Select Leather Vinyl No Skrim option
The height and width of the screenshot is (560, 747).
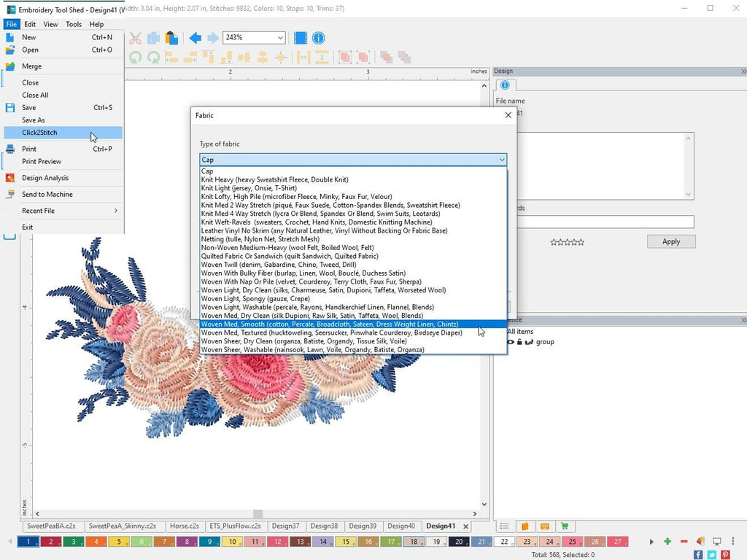pos(353,230)
